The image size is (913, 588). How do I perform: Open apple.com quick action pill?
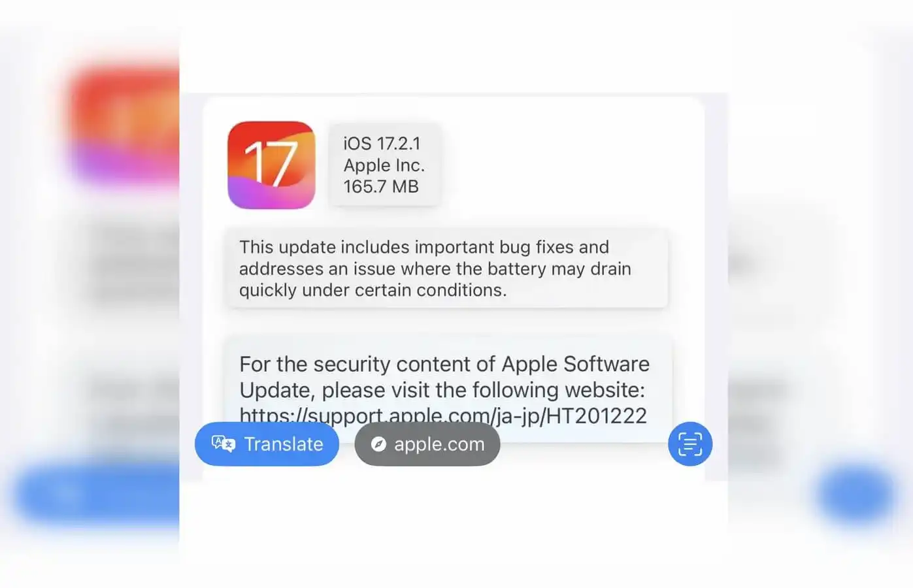[427, 444]
